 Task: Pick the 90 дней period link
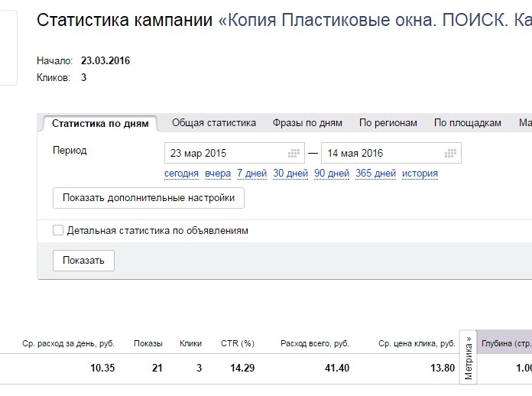tap(332, 174)
